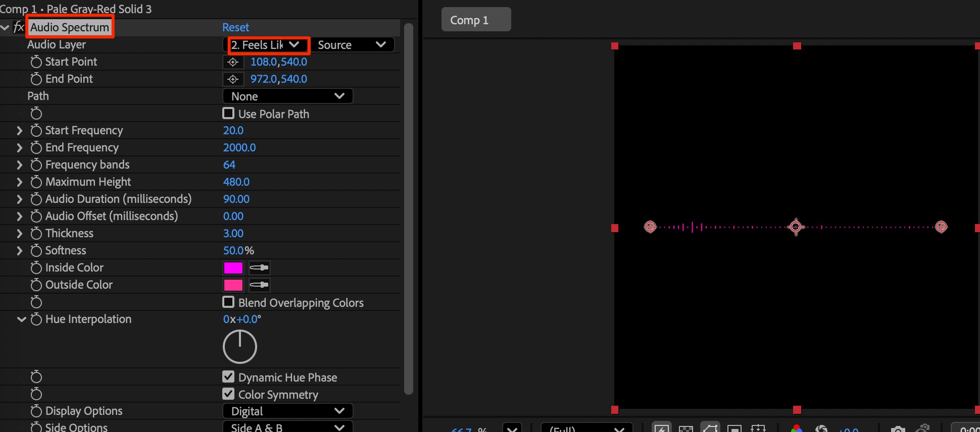Click the Thickness stopwatch icon

[x=36, y=234]
